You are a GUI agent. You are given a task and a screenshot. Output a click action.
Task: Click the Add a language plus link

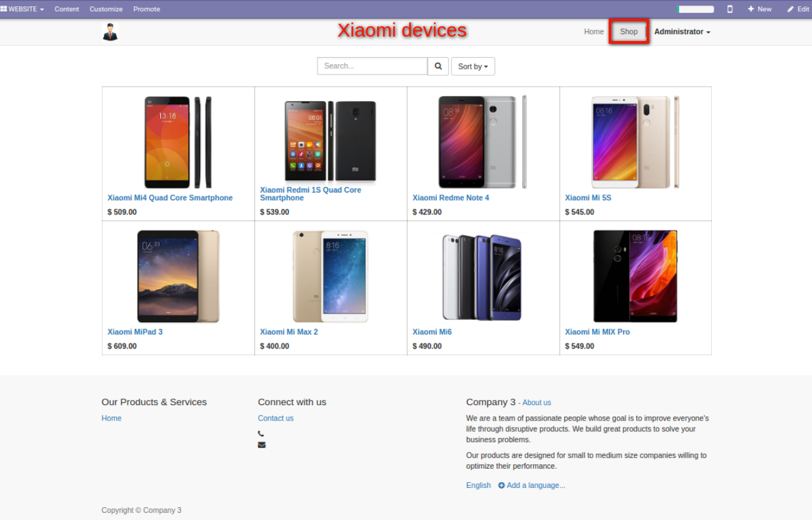532,485
